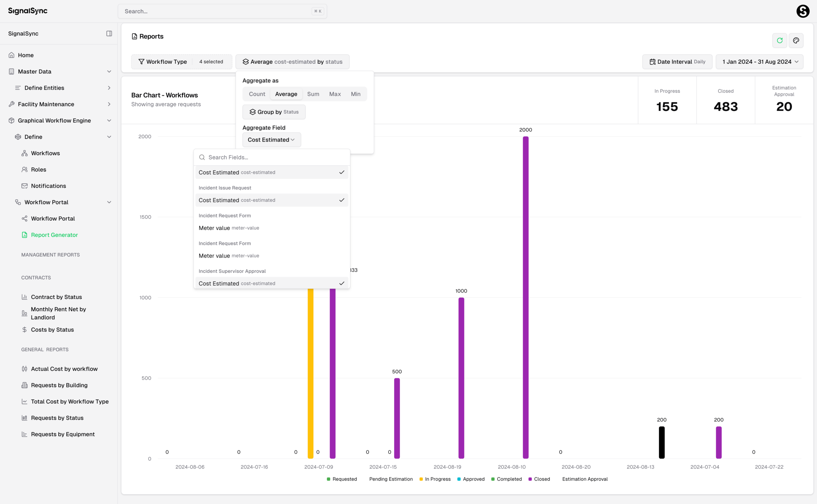Open Report Generator in sidebar

pos(54,235)
